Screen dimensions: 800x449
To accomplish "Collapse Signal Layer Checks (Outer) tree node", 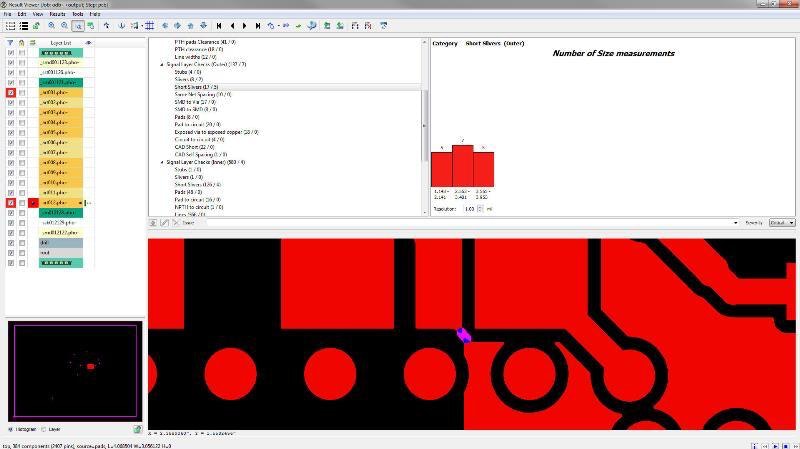I will [163, 65].
